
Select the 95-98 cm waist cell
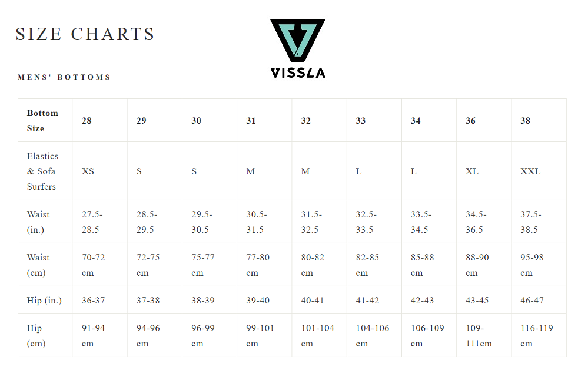[532, 265]
